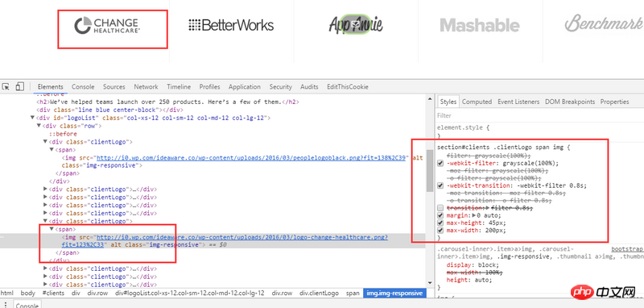
Task: Open the console drawer three-dot menu
Action: [6, 304]
